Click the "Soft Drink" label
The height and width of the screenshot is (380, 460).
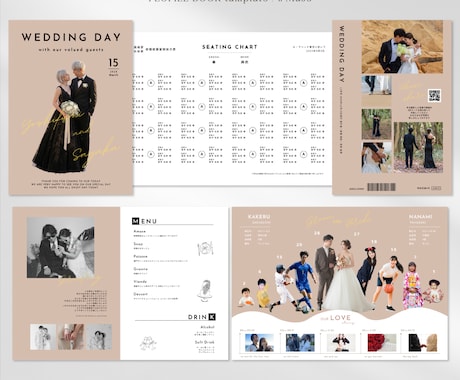click(x=205, y=342)
